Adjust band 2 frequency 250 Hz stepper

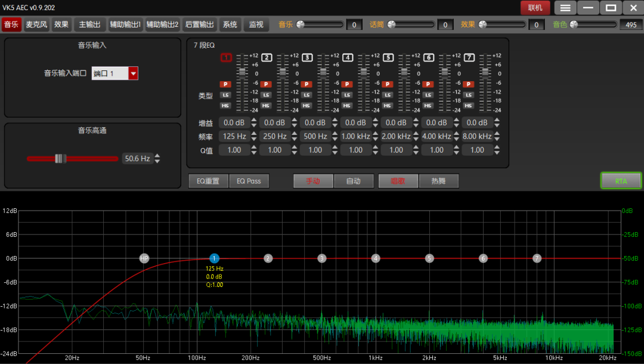click(x=294, y=137)
